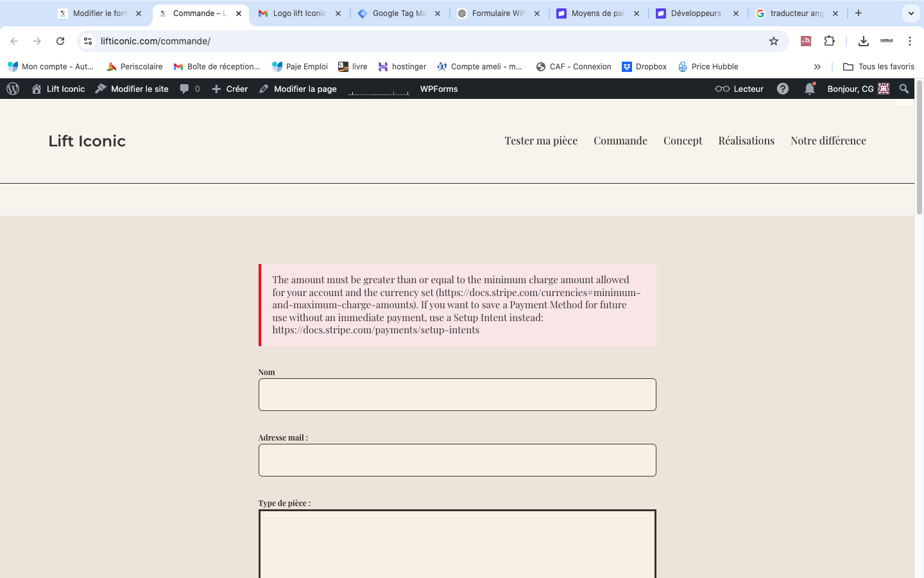This screenshot has height=578, width=924.
Task: Click the help question mark icon
Action: (x=783, y=89)
